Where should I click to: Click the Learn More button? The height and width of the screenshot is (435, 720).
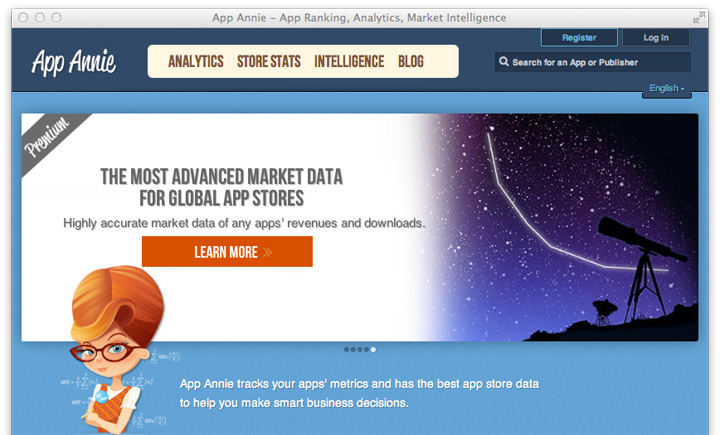pyautogui.click(x=227, y=252)
